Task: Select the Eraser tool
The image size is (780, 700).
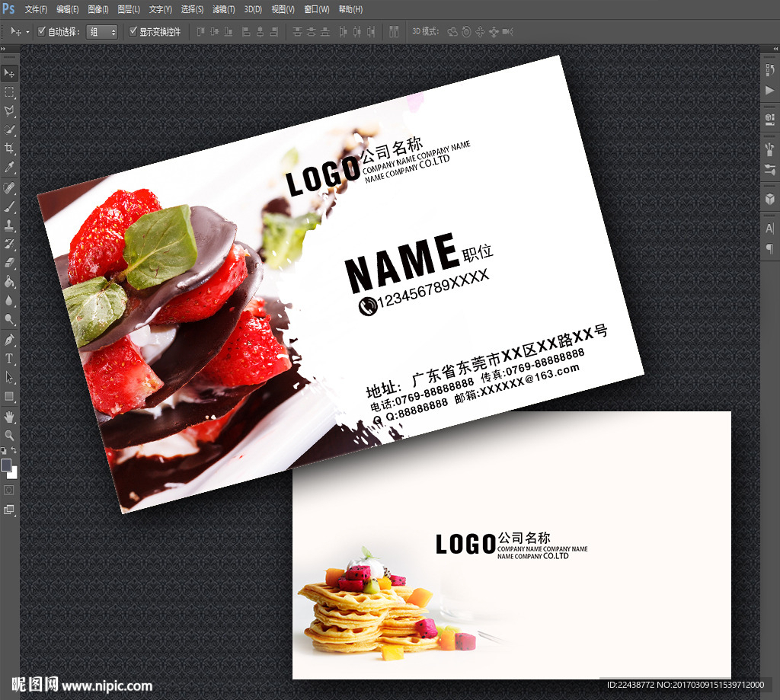Action: tap(10, 263)
